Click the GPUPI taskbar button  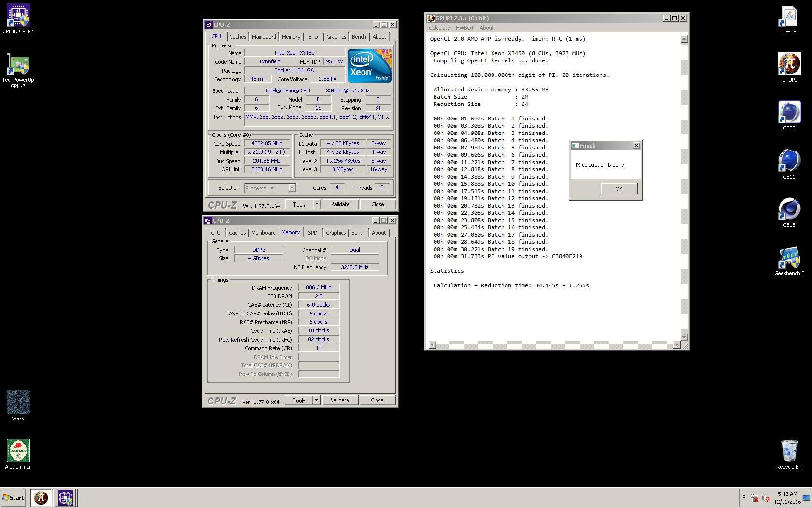click(x=41, y=497)
